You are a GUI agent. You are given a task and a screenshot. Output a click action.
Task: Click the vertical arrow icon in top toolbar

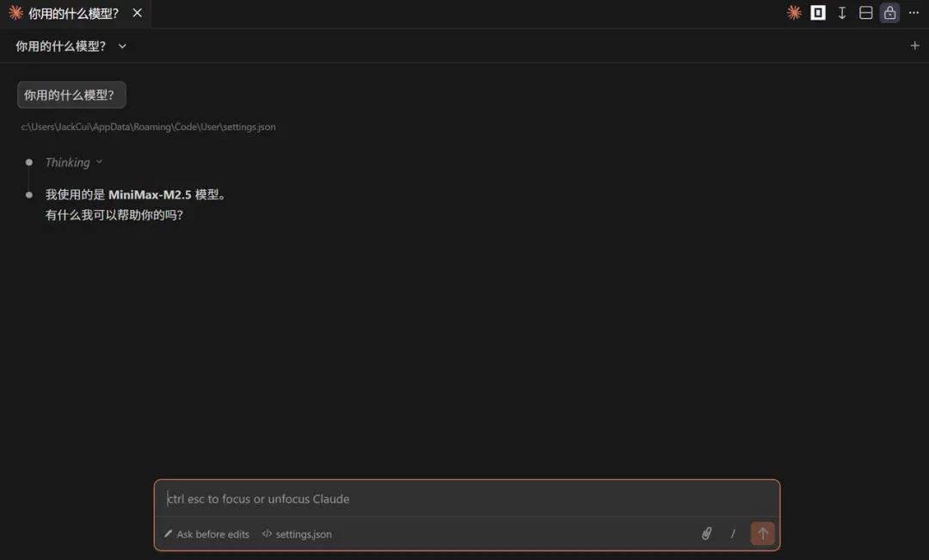pos(842,12)
